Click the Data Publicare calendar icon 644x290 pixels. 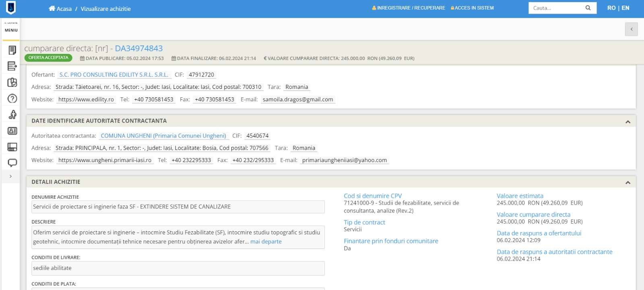[x=82, y=58]
